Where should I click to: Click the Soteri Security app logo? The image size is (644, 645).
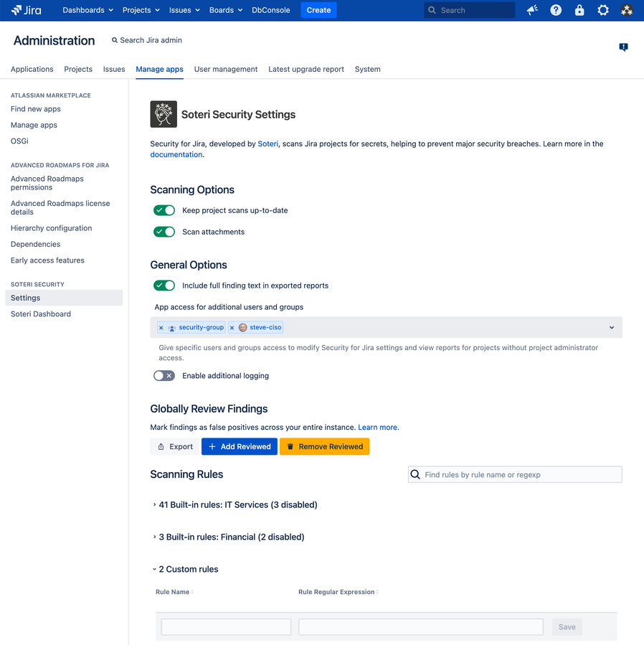pyautogui.click(x=164, y=114)
